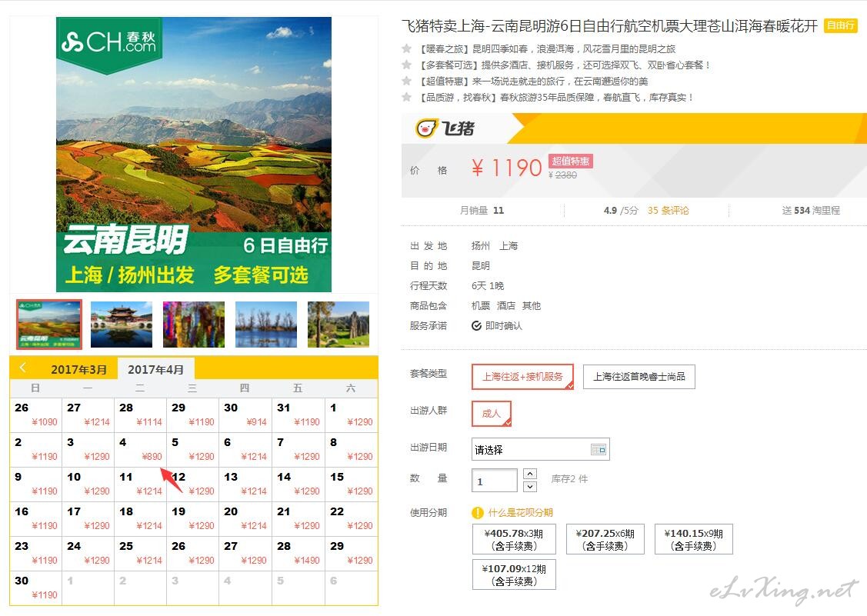Select the first Kunming terraces thumbnail
The image size is (867, 616).
tap(49, 324)
